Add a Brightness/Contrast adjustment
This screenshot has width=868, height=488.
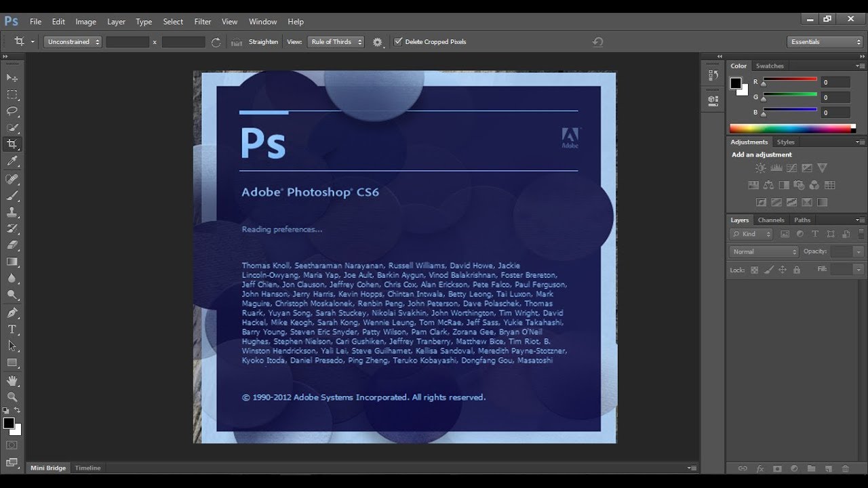(x=760, y=168)
